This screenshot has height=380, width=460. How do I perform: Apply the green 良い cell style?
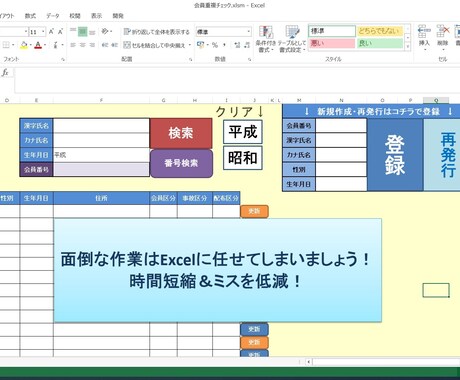380,43
